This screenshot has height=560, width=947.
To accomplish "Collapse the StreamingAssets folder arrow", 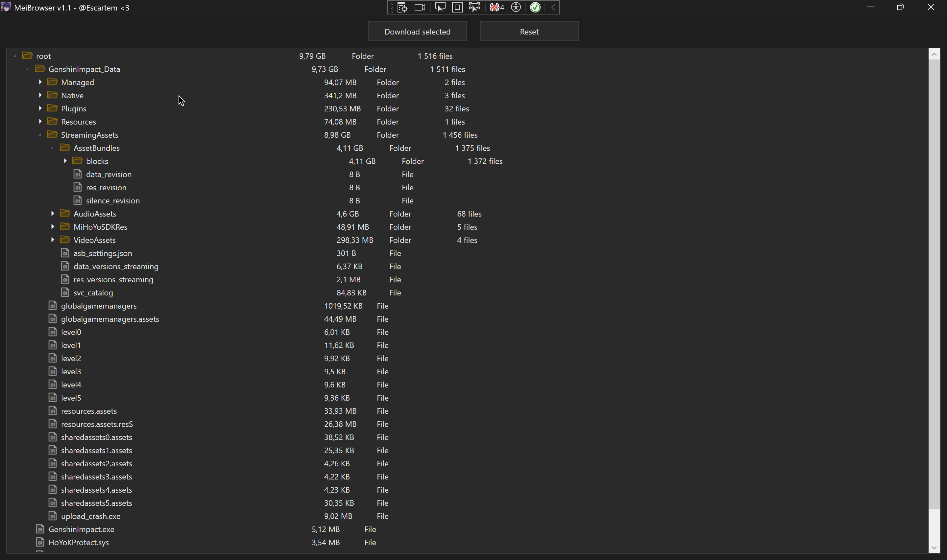I will (40, 135).
